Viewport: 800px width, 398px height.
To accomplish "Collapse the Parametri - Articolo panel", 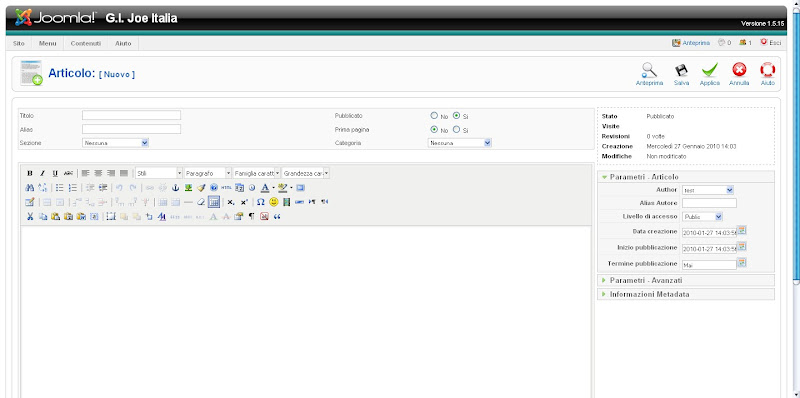I will tap(686, 177).
